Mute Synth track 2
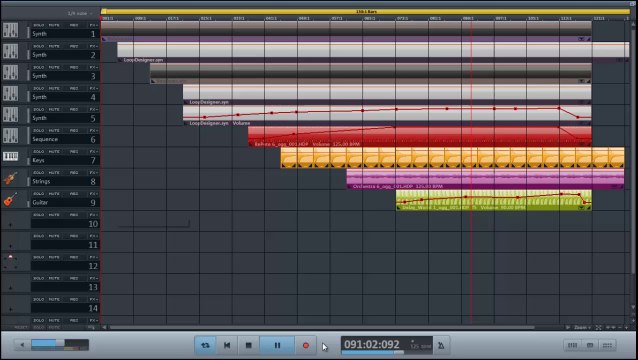Image resolution: width=638 pixels, height=360 pixels. 54,46
